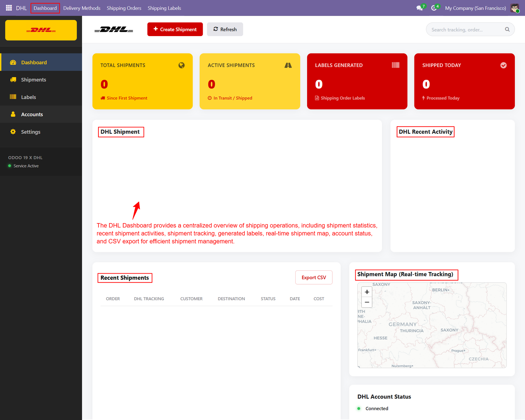Open the user avatar menu
Image resolution: width=525 pixels, height=420 pixels.
coord(515,8)
